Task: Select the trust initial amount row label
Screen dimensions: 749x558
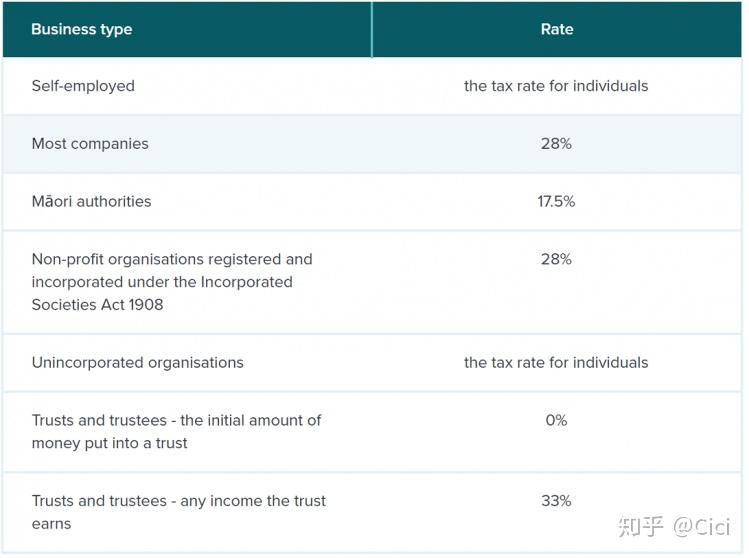Action: click(176, 431)
